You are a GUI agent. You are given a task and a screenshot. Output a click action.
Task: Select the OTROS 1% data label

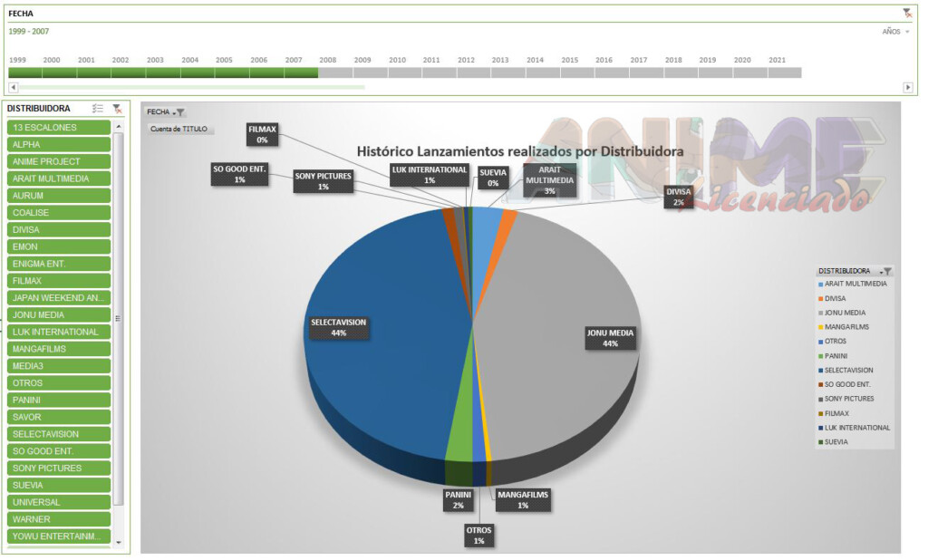[x=478, y=536]
